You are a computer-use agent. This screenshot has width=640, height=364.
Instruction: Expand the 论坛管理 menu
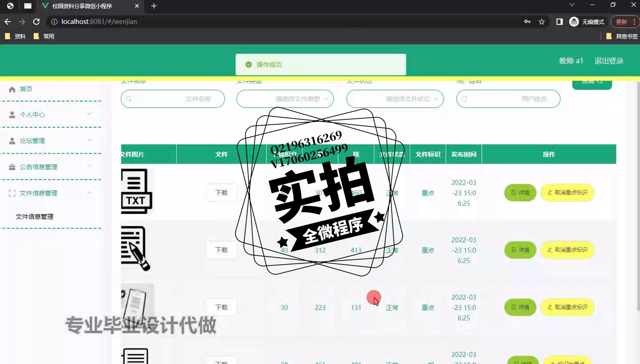click(51, 141)
